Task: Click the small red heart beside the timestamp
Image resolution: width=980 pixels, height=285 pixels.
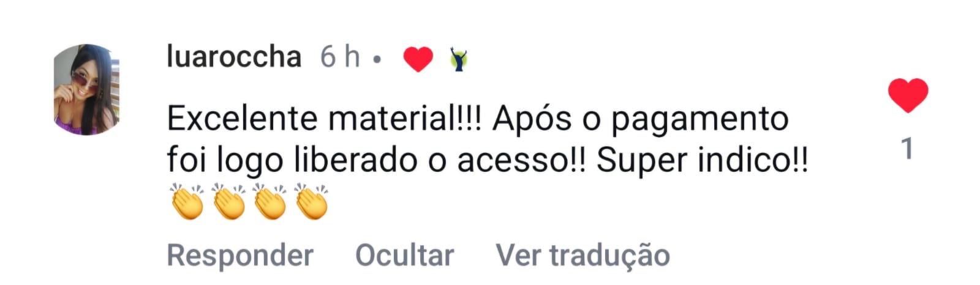Action: (x=418, y=59)
